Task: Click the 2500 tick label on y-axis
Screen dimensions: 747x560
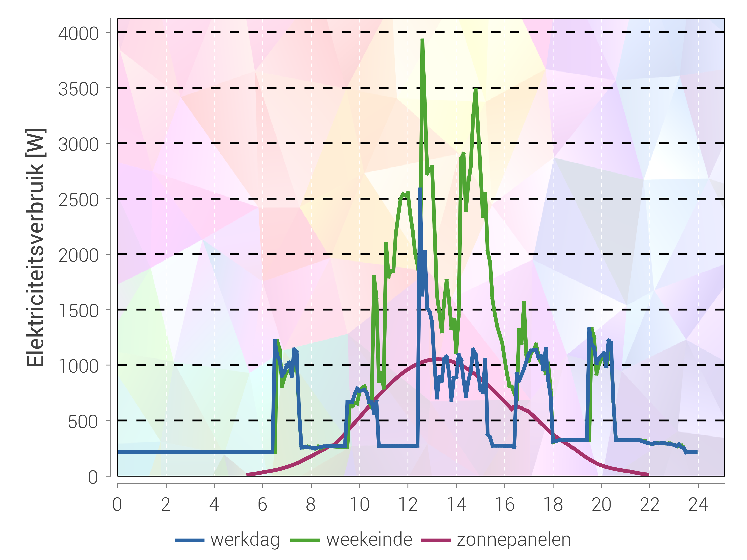Action: click(78, 200)
